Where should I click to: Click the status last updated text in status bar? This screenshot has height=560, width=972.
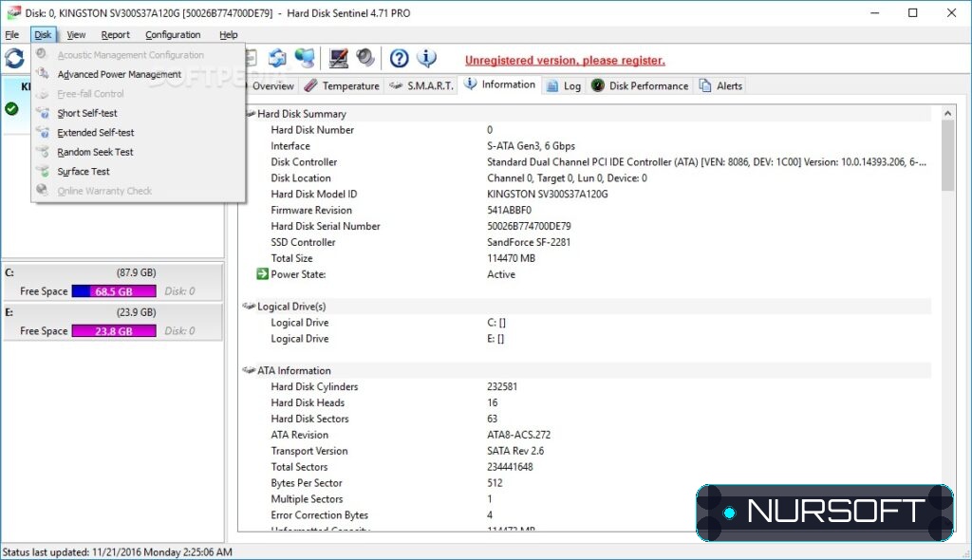pos(117,552)
